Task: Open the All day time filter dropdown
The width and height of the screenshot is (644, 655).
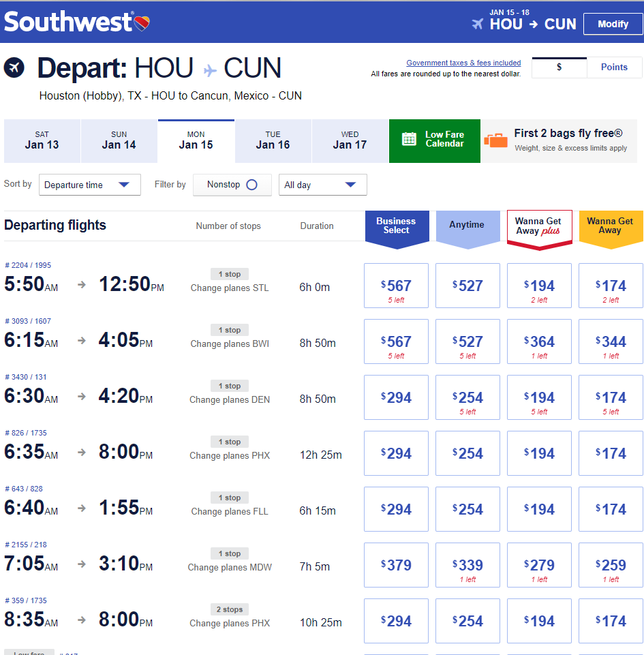Action: (323, 185)
